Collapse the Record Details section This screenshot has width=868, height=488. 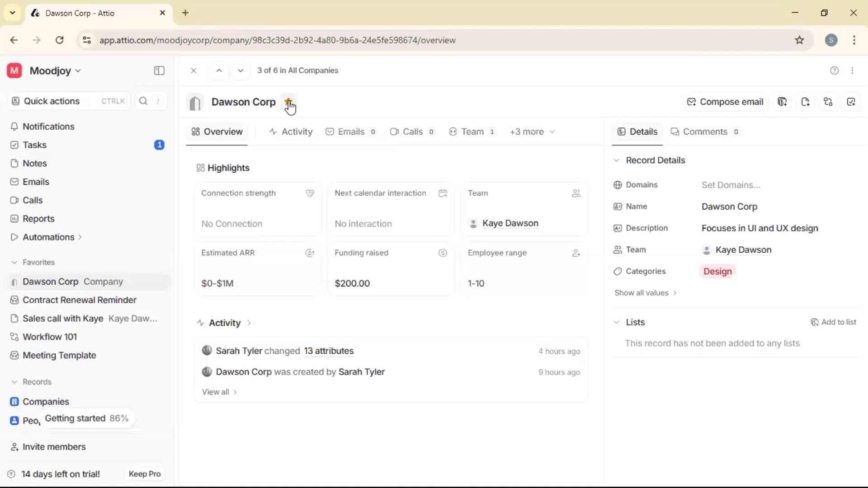(617, 160)
